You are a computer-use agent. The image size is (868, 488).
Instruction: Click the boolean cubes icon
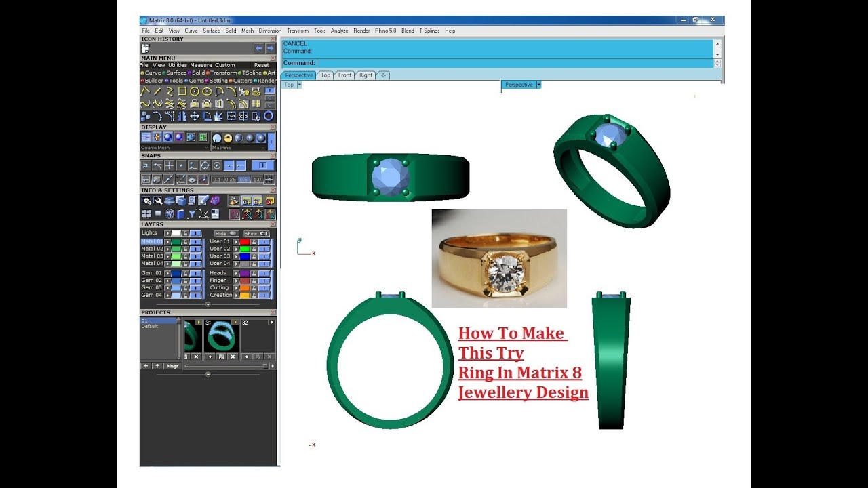tap(146, 116)
